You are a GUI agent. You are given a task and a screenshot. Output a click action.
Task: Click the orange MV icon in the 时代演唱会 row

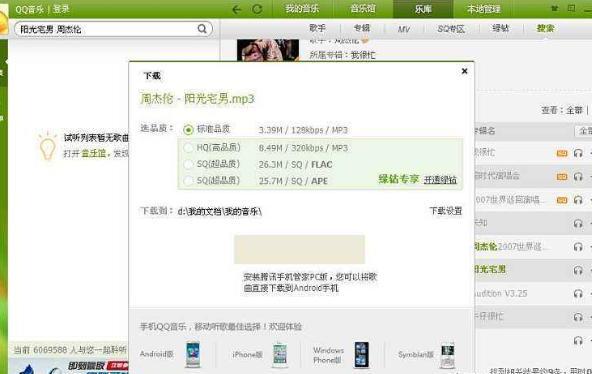click(x=562, y=177)
